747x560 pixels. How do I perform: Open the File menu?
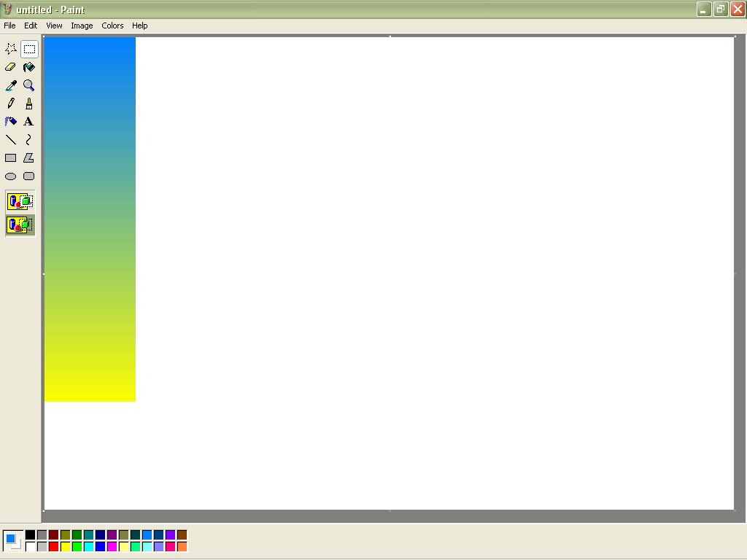[x=9, y=26]
